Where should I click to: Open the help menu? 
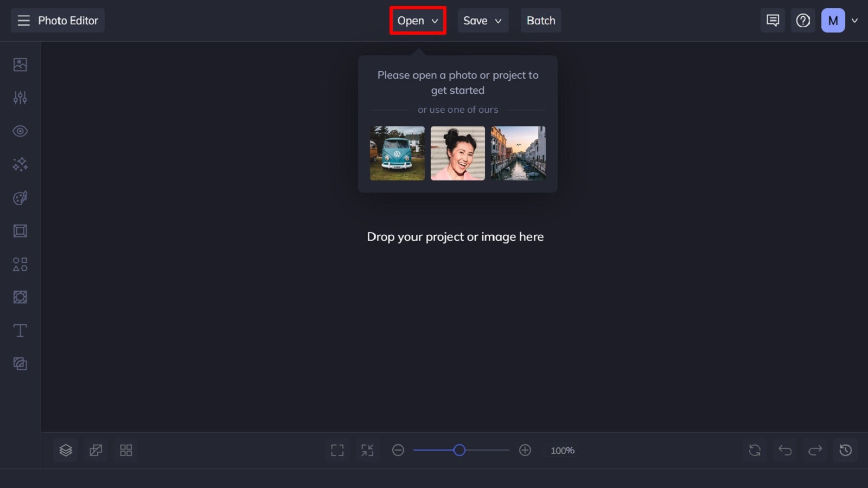click(803, 21)
